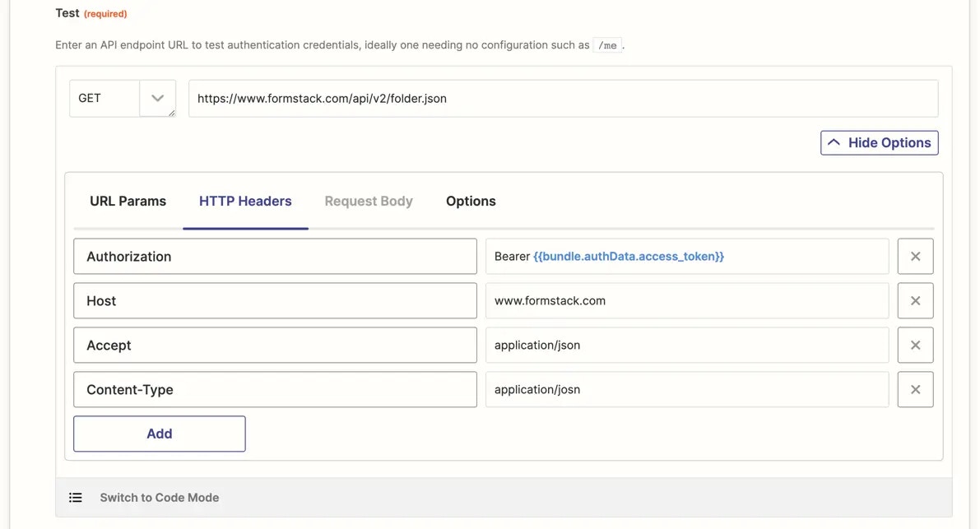The width and height of the screenshot is (980, 529).
Task: Click the Accept application/json value field
Action: 687,345
